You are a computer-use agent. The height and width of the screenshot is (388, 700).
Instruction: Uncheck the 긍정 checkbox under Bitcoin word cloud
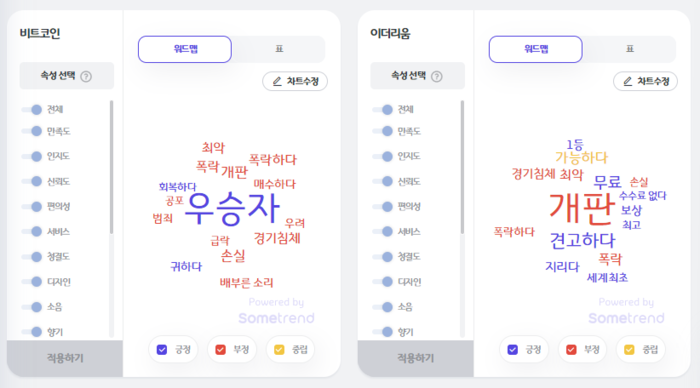(162, 349)
